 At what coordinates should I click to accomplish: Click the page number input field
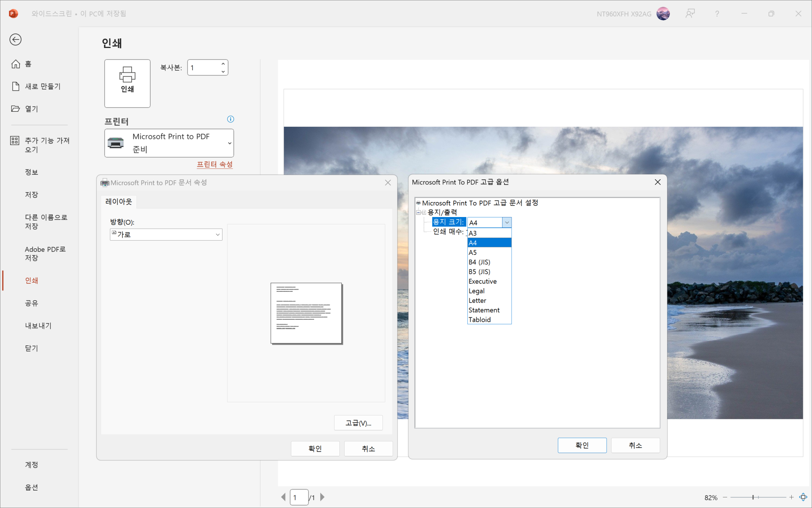click(298, 497)
